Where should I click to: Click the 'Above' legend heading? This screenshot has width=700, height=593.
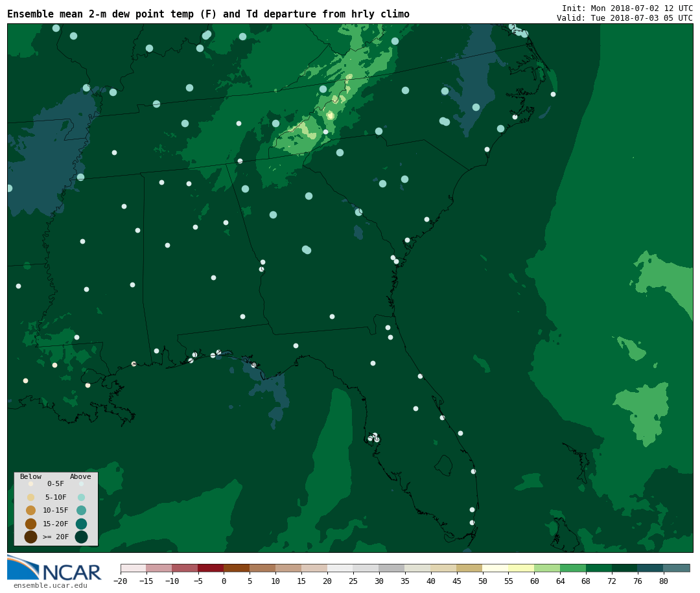pyautogui.click(x=80, y=476)
